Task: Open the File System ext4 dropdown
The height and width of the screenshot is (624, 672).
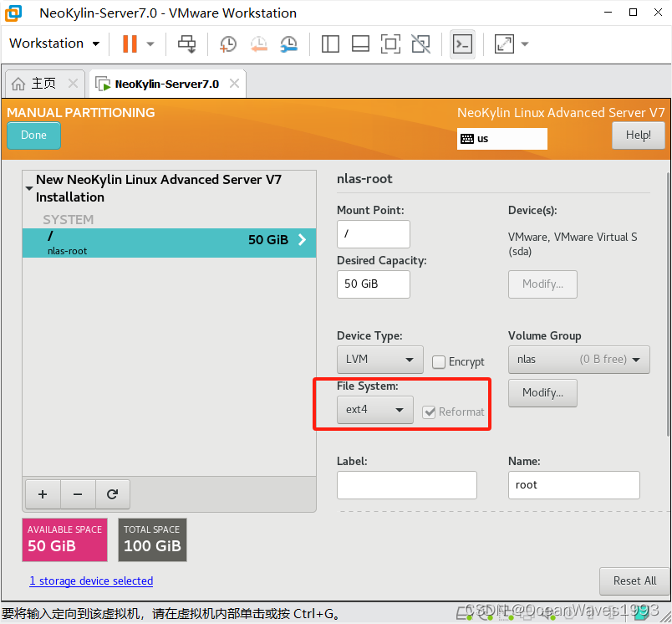Action: 375,410
